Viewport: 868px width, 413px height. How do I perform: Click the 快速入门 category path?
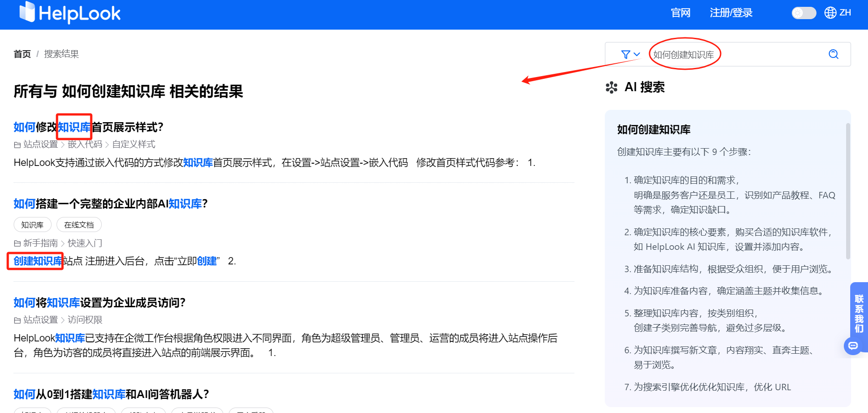85,243
